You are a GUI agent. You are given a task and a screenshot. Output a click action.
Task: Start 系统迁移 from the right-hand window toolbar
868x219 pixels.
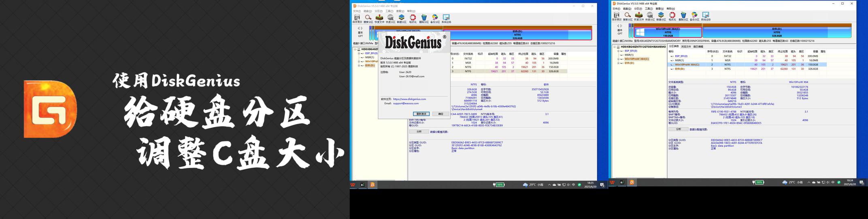coord(706,16)
